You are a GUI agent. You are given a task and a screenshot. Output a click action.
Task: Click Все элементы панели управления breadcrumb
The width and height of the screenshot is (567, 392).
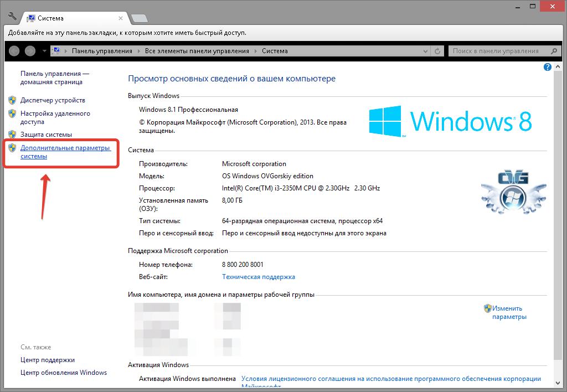click(x=197, y=51)
